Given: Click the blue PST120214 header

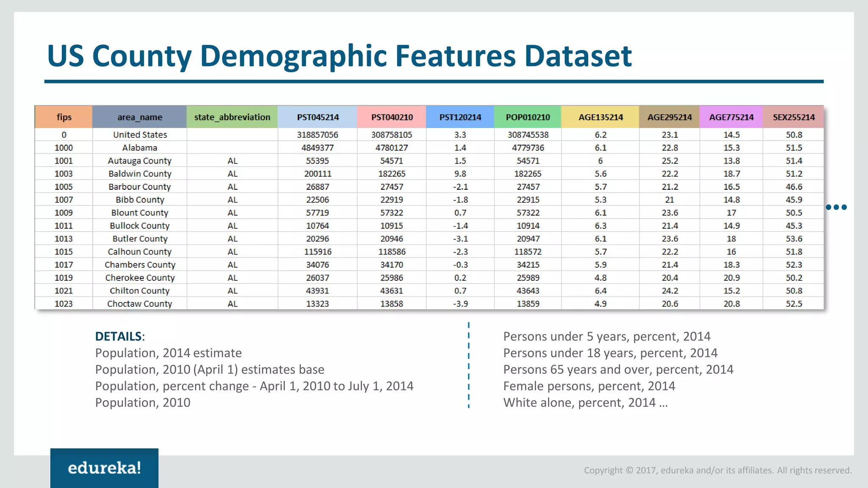Looking at the screenshot, I should click(x=460, y=117).
